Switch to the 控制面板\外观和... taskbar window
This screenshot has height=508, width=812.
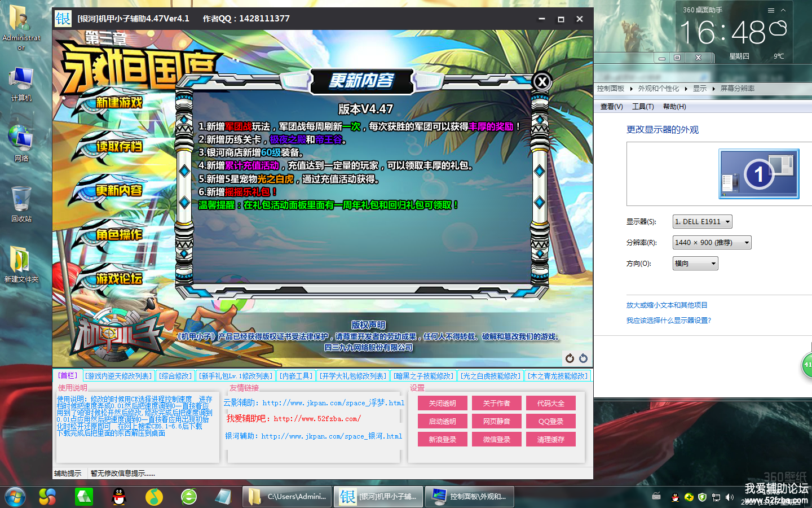469,497
